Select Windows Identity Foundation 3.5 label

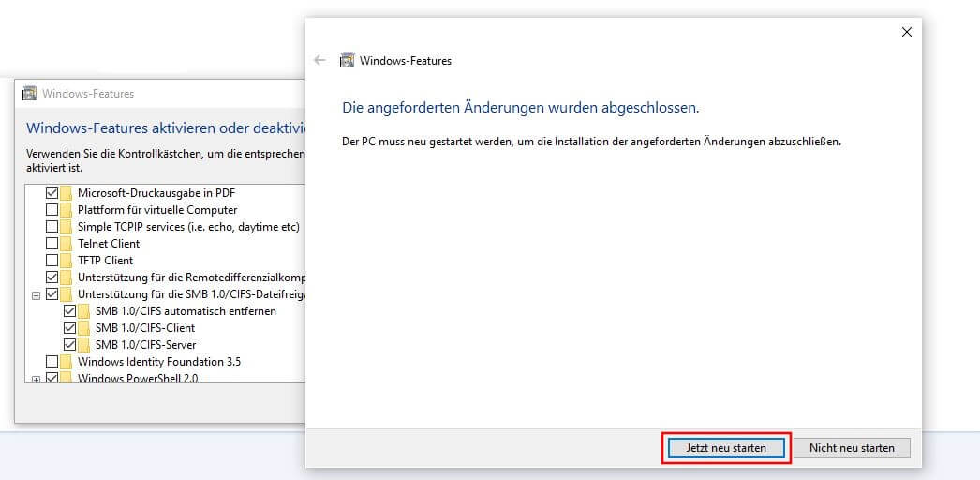tap(159, 361)
